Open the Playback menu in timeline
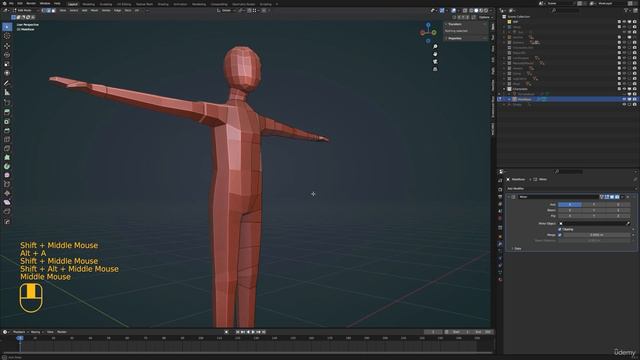The width and height of the screenshot is (640, 360). (x=19, y=332)
